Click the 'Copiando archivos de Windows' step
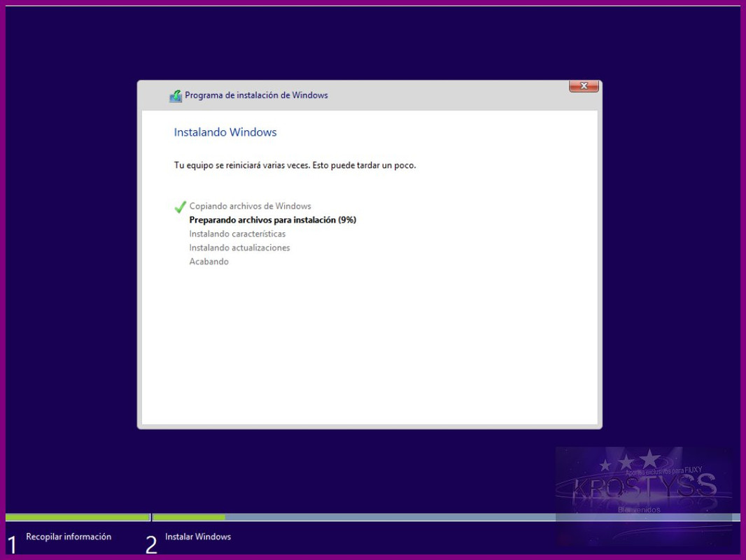Image resolution: width=746 pixels, height=560 pixels. pos(251,206)
